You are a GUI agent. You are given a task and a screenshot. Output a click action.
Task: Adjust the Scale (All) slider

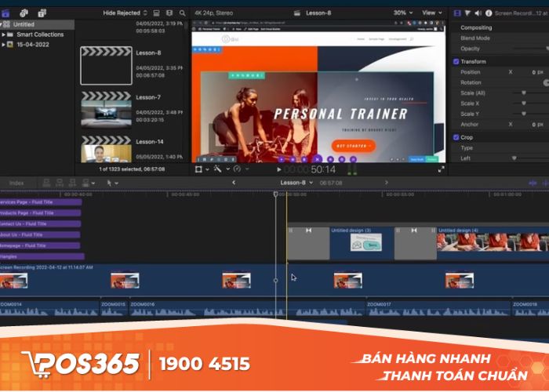tap(524, 93)
